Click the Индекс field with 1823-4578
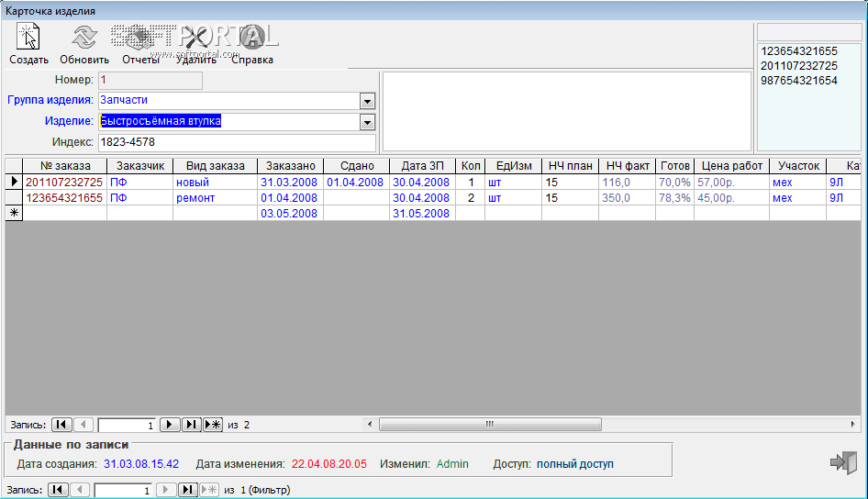Viewport: 868px width, 499px height. (237, 142)
